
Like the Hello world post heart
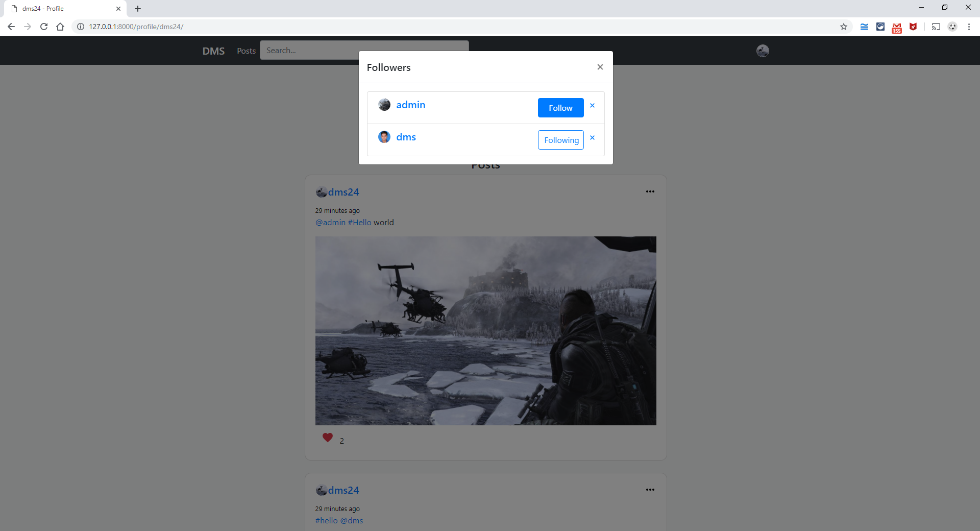[x=328, y=438]
